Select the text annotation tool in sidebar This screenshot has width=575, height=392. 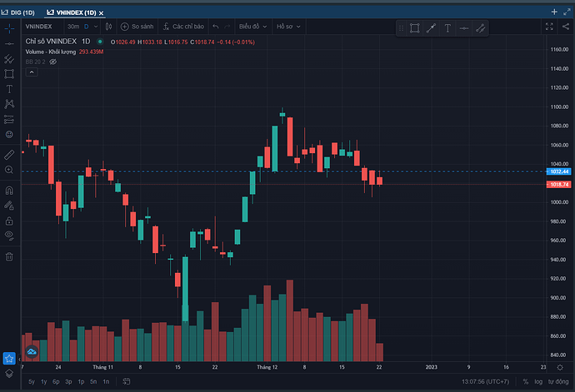coord(9,88)
